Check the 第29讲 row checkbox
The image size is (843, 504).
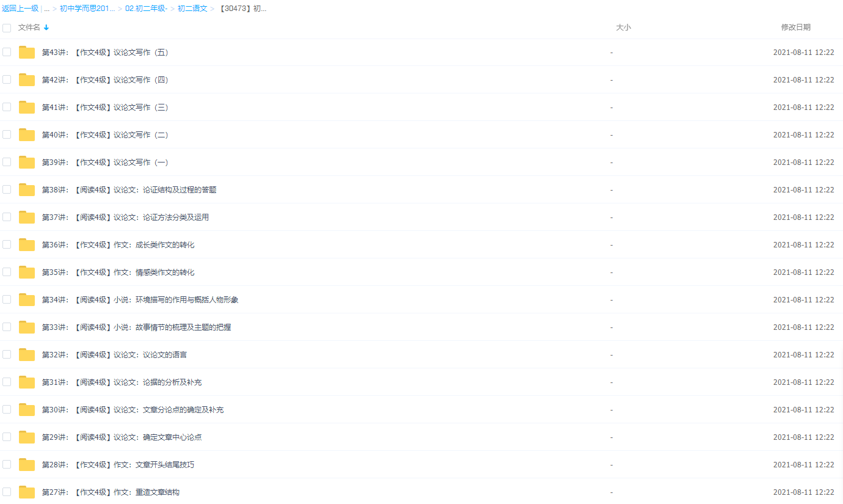[x=7, y=437]
